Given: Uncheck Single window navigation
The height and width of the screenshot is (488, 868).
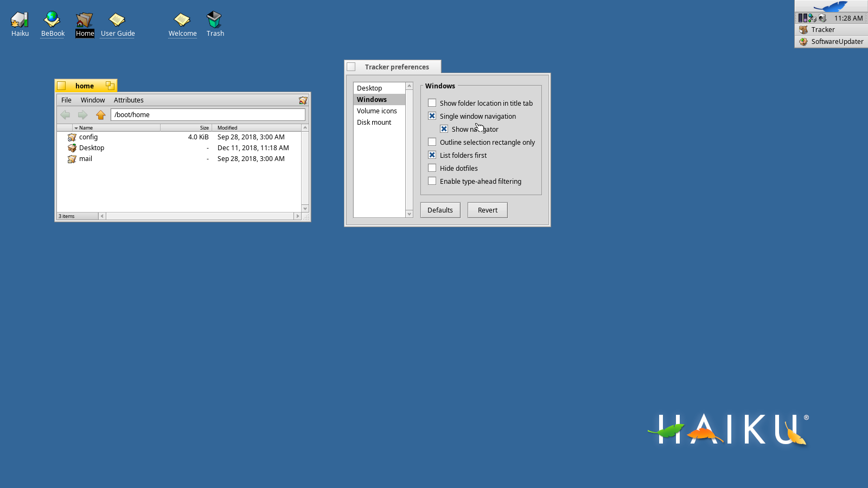Looking at the screenshot, I should pos(432,116).
